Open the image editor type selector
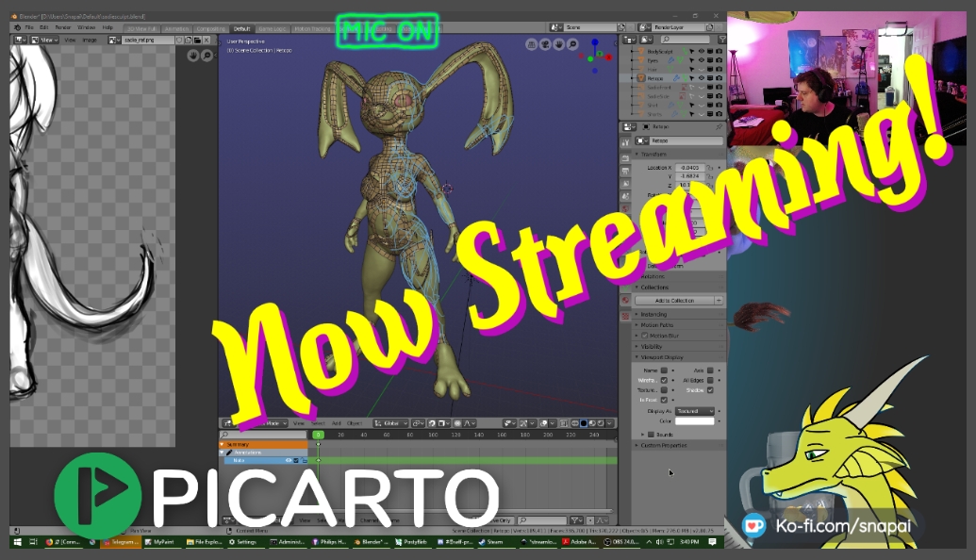The image size is (976, 560). 20,40
